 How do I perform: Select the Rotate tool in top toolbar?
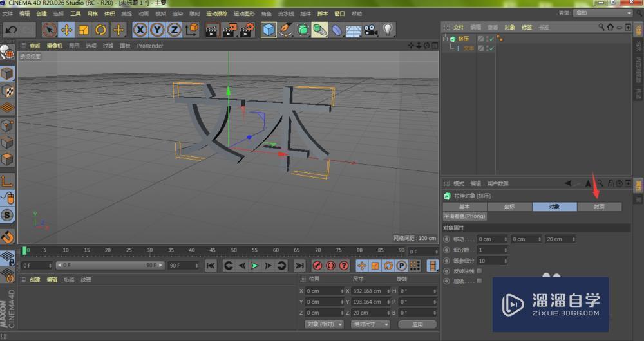pyautogui.click(x=100, y=30)
